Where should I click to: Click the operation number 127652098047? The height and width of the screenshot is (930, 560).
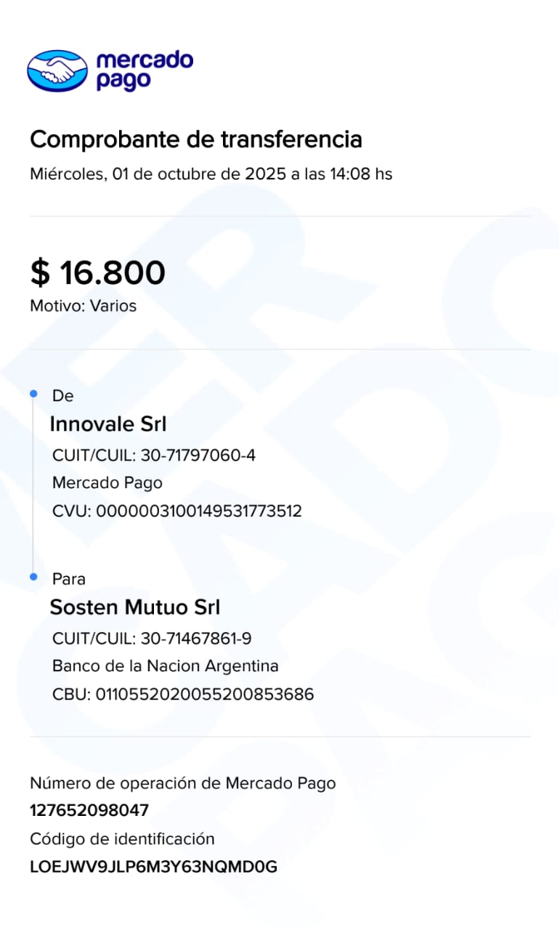coord(89,810)
